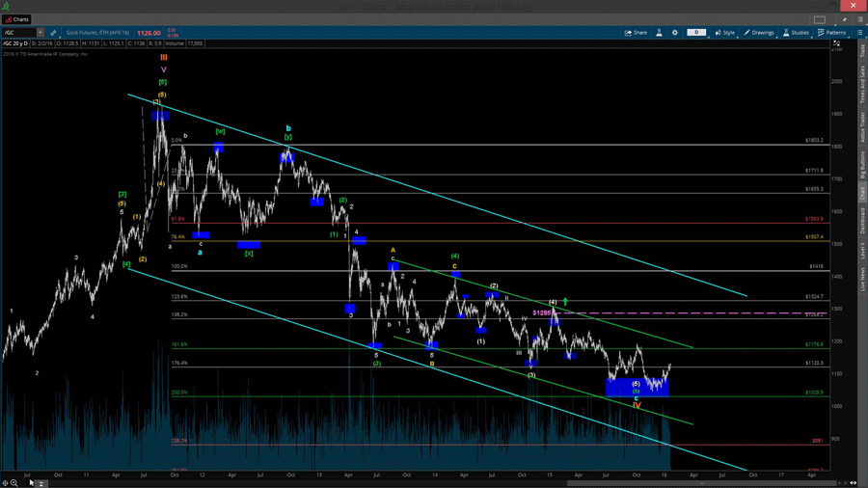Open the Style menu
Viewport: 868px width, 488px height.
coord(725,33)
